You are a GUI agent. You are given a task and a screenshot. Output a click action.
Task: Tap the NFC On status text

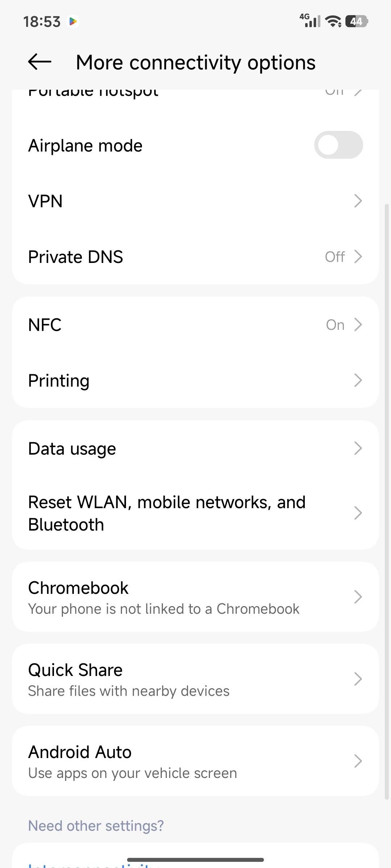point(335,325)
